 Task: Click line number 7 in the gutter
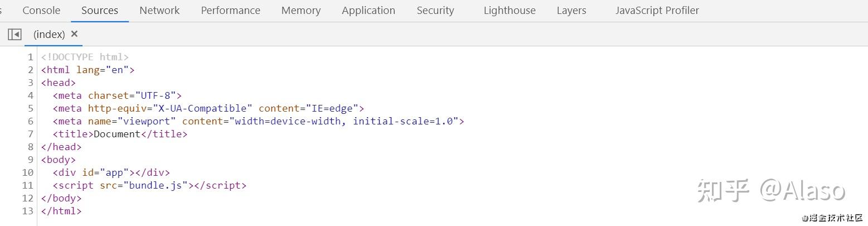click(x=31, y=134)
